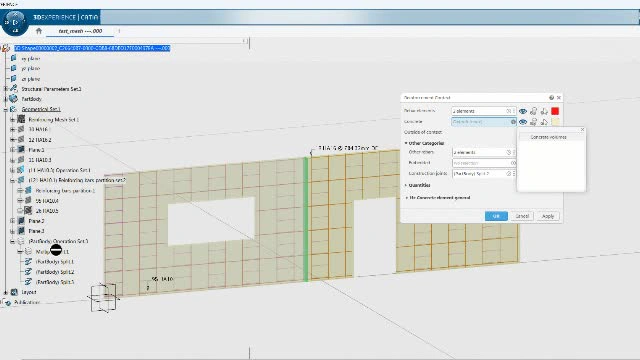Select Plane.3 icon in tree
The image size is (640, 360).
pyautogui.click(x=21, y=231)
